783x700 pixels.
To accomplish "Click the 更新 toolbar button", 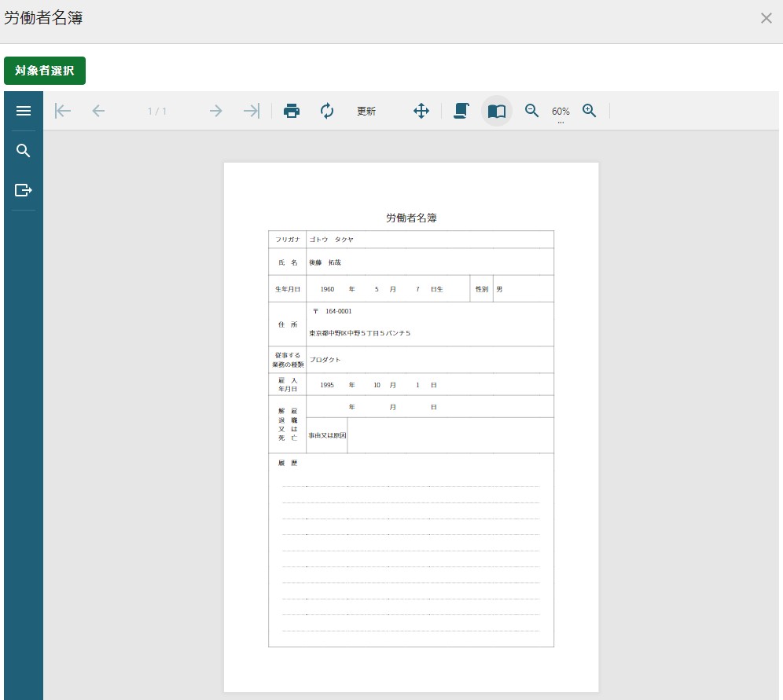I will (x=366, y=112).
